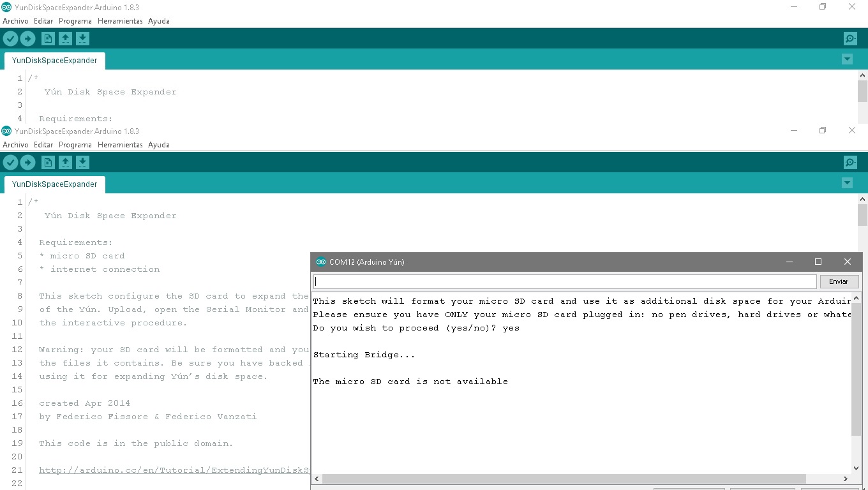Open Ayuda menu in back window
Image resolution: width=868 pixels, height=490 pixels.
159,21
